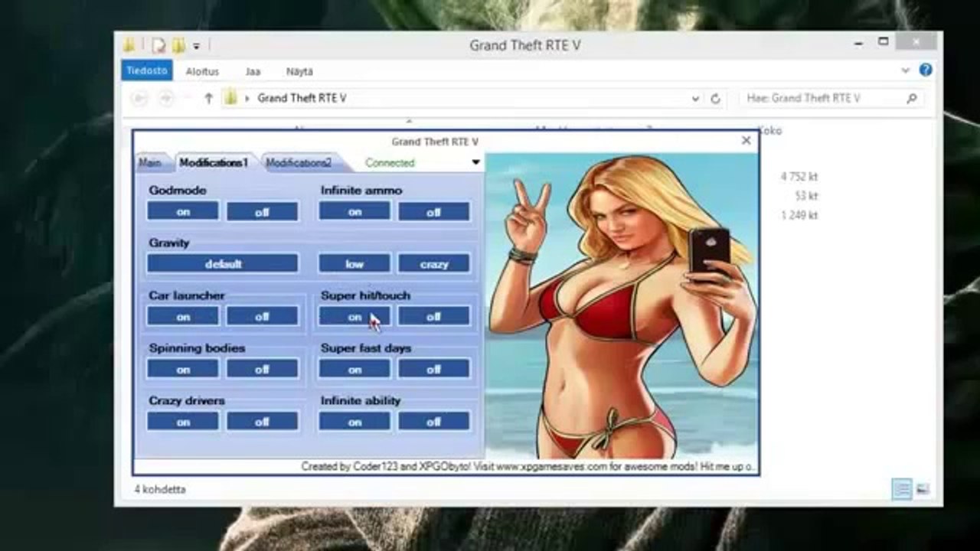Select the 1 249 kt file size cell
Screen dimensions: 980x551
click(x=799, y=215)
